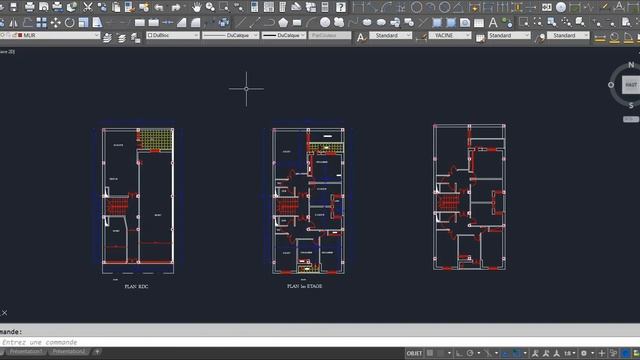
Task: Select the Chamfer tool icon
Action: [182, 22]
